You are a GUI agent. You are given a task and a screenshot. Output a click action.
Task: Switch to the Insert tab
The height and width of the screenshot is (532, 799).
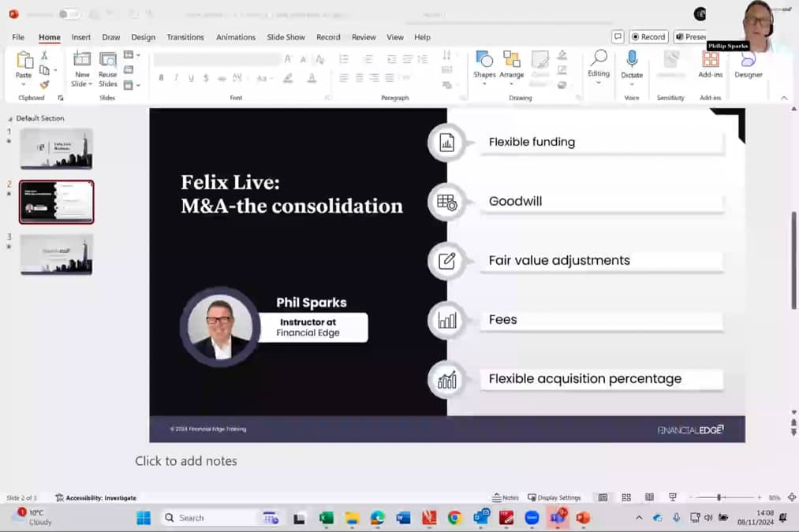point(81,37)
